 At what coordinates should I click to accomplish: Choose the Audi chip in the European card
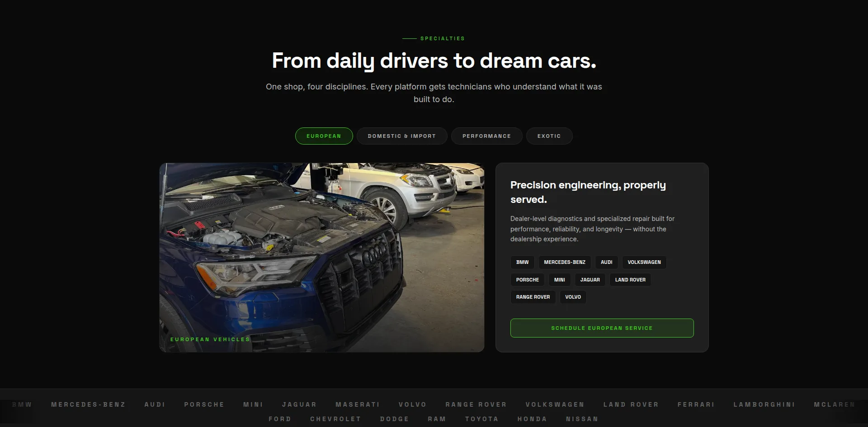coord(606,263)
